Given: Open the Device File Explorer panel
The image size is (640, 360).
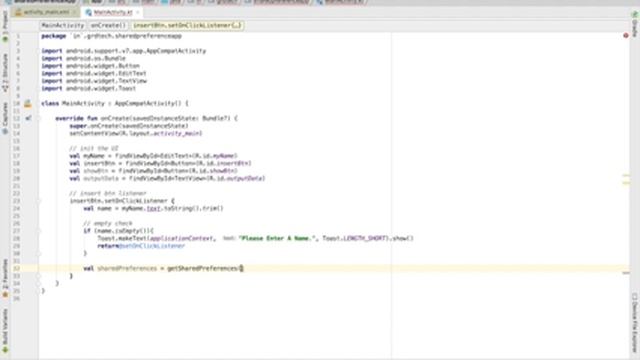Looking at the screenshot, I should (x=635, y=322).
